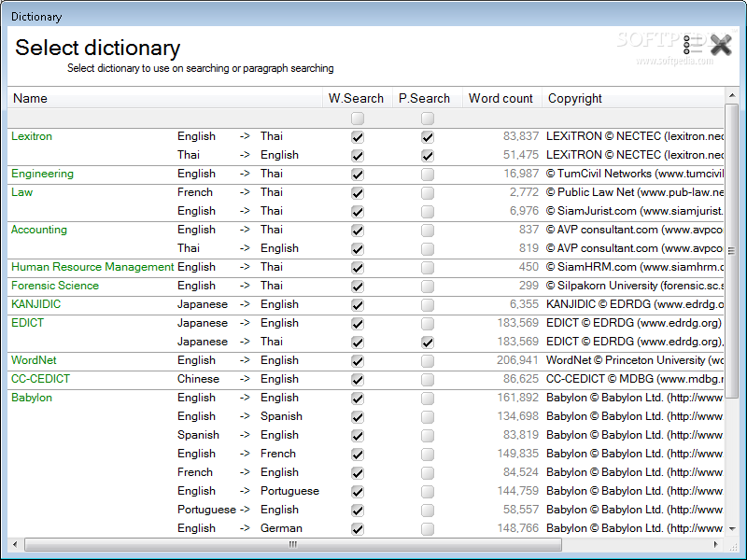Click the word count value 16,987
This screenshot has width=747, height=560.
[521, 174]
